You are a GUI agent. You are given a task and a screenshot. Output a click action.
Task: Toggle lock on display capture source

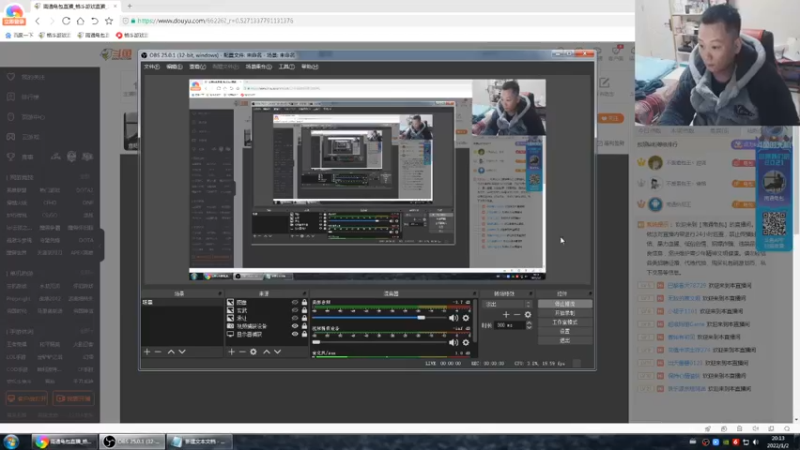pyautogui.click(x=304, y=334)
